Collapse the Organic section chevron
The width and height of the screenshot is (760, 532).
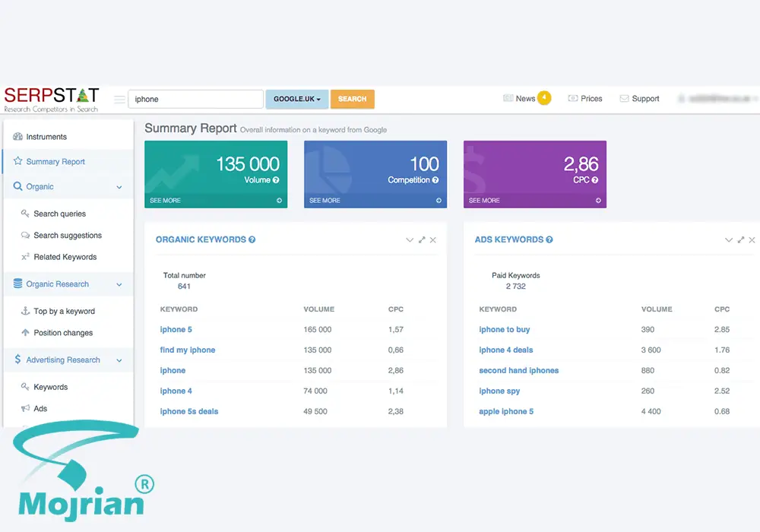pyautogui.click(x=119, y=187)
